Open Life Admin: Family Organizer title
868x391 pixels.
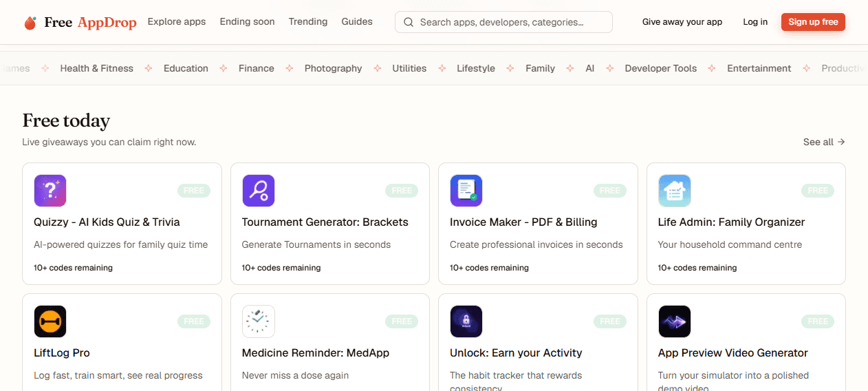coord(731,222)
